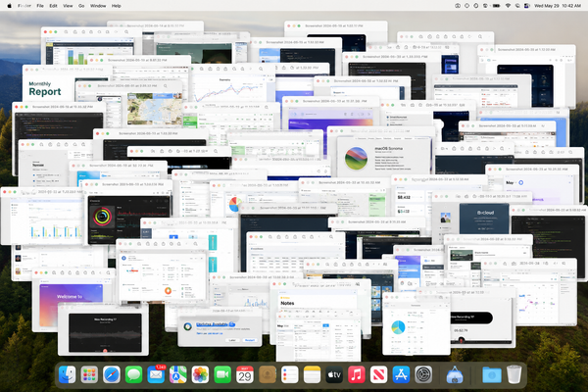Open the Apple menu
Screen dimensions: 588x392
[x=9, y=6]
